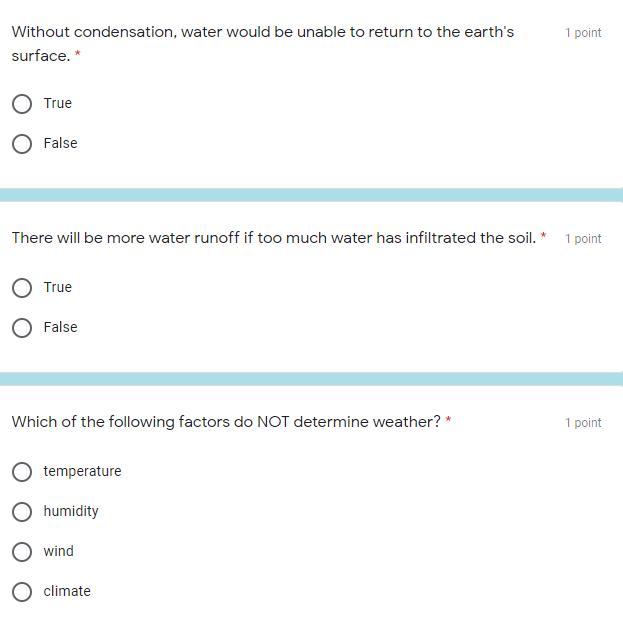
Task: Click the required asterisk after "the soil."
Action: pos(543,237)
